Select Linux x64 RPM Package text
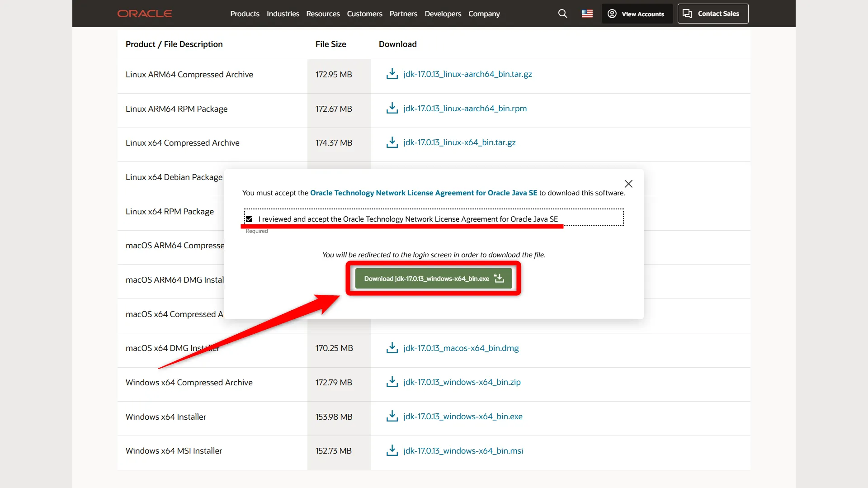Image resolution: width=868 pixels, height=488 pixels. [170, 212]
